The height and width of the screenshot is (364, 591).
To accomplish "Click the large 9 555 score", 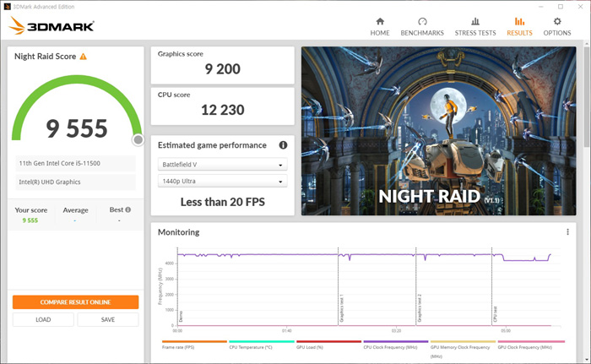I will (x=77, y=128).
